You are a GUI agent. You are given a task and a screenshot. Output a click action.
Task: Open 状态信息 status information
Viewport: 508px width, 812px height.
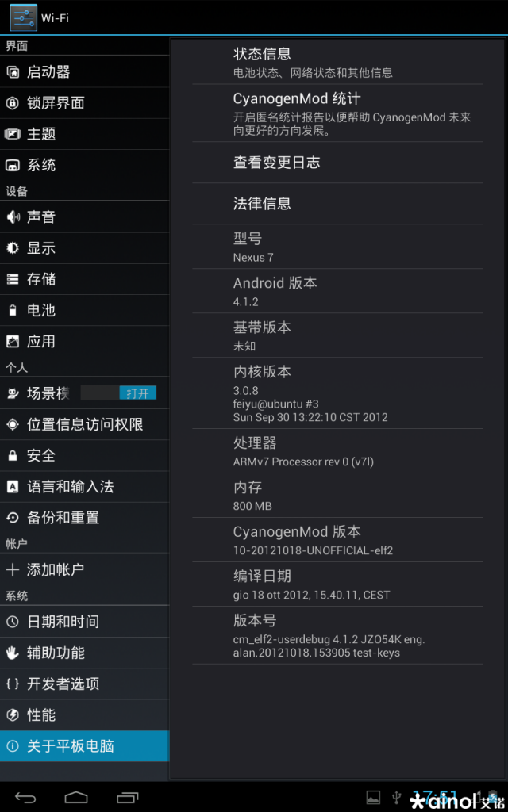(x=337, y=62)
